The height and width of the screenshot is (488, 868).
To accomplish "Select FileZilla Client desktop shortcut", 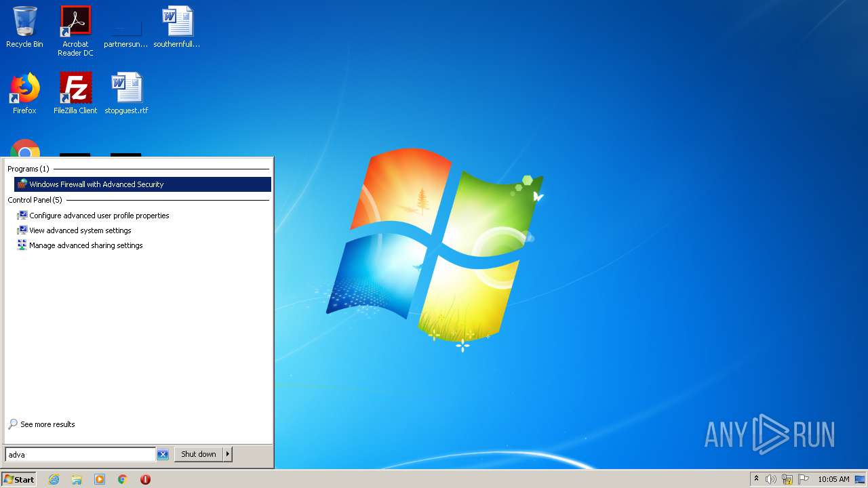I will coord(75,93).
